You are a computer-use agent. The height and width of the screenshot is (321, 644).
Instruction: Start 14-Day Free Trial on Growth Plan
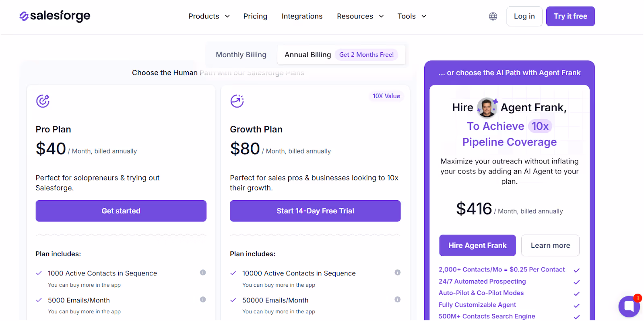pos(315,211)
